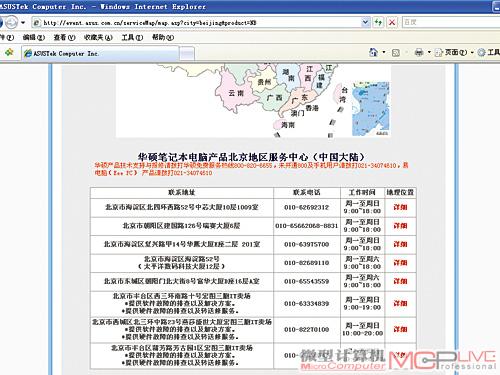Click the Home page icon

373,52
